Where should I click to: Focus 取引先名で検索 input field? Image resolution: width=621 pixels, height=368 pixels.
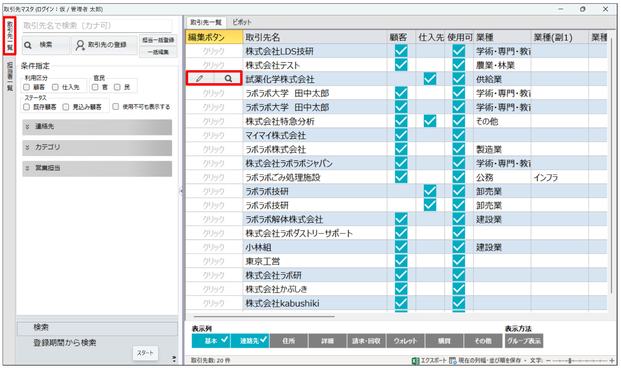(97, 26)
